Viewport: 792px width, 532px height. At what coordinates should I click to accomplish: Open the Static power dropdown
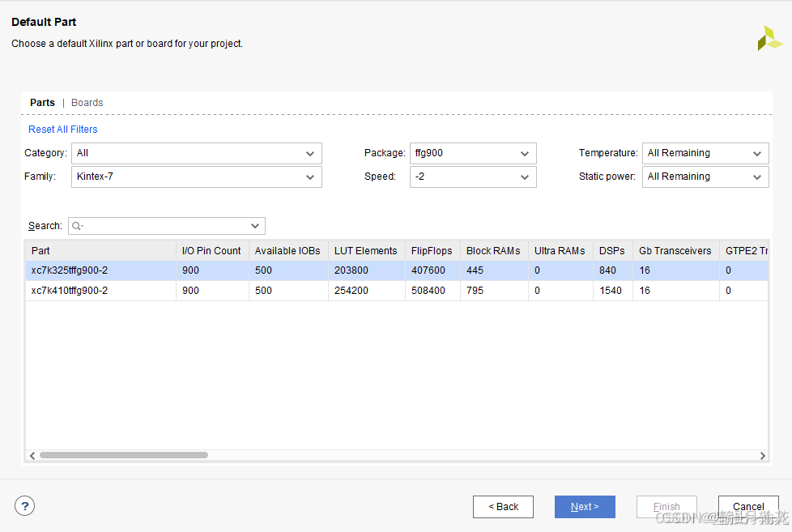pos(705,177)
